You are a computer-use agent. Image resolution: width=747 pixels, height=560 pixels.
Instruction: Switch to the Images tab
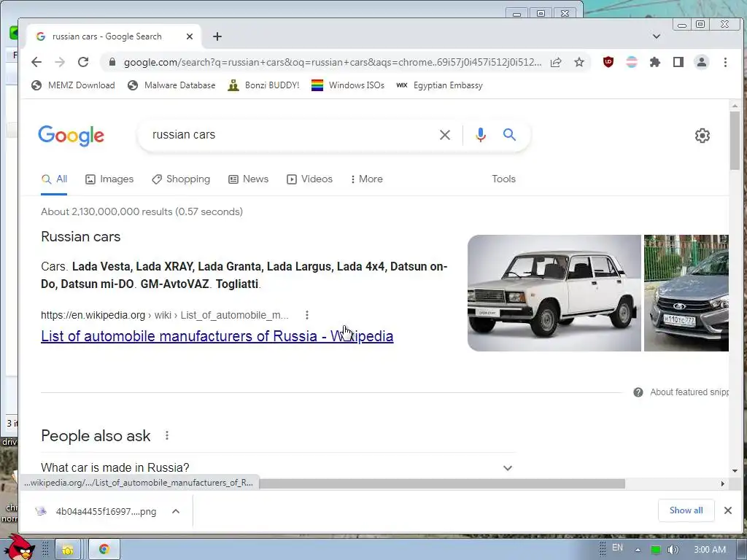click(109, 179)
